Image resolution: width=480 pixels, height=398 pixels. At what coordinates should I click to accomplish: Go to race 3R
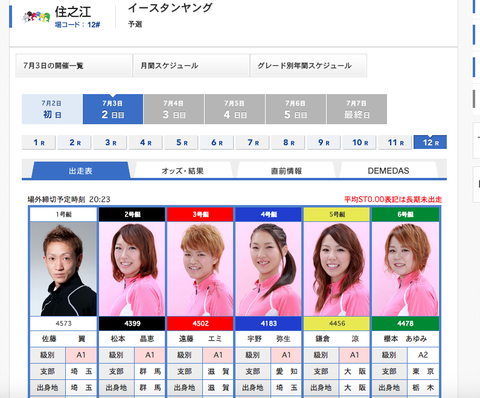110,143
